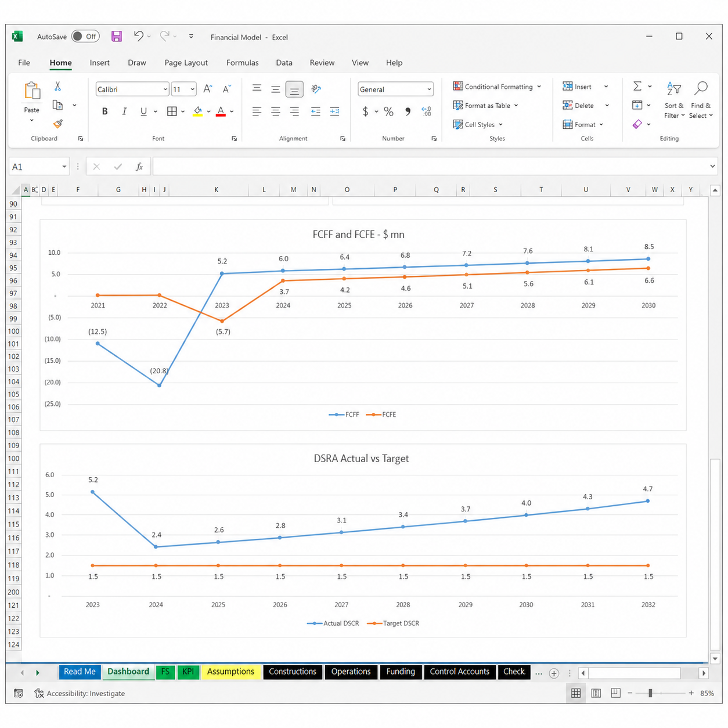Click the Format Painter brush icon
Screen dimensions: 728x728
(57, 124)
